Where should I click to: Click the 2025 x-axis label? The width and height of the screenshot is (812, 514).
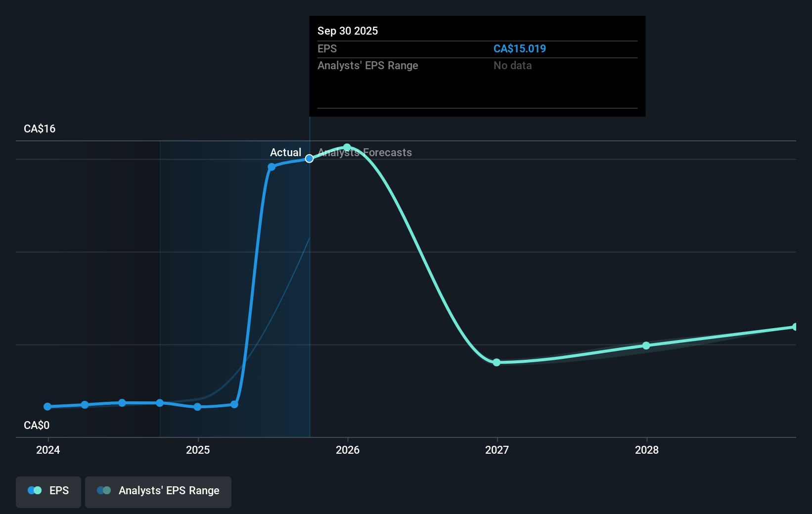click(198, 450)
